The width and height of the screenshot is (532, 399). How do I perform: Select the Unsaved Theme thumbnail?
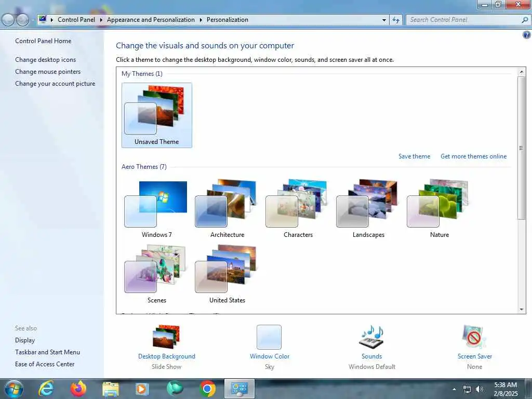pos(157,115)
